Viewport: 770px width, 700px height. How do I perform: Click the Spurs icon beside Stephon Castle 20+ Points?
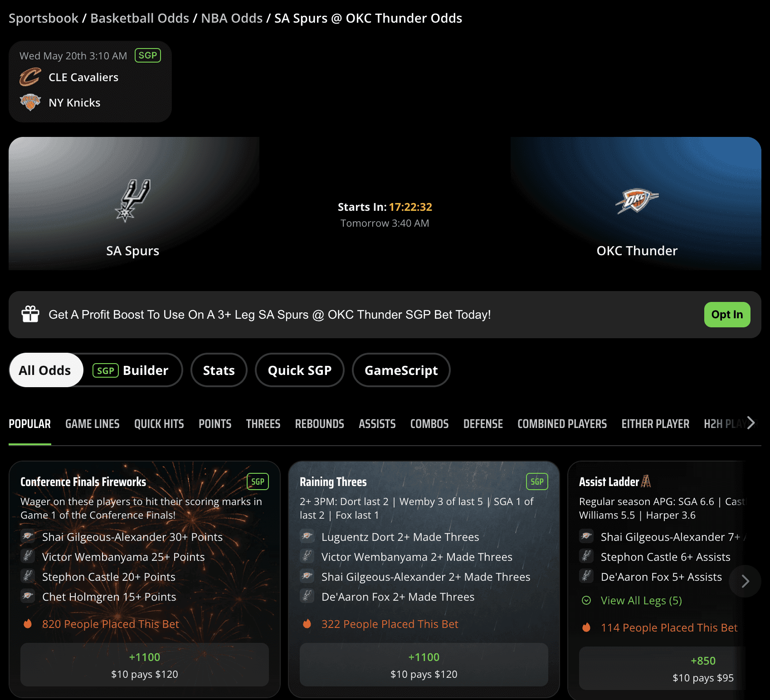click(x=28, y=577)
